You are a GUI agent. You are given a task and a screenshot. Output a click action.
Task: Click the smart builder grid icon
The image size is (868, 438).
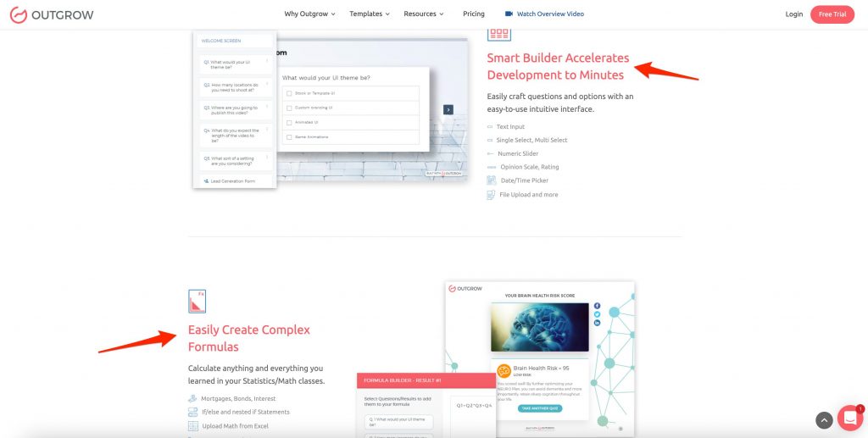498,34
